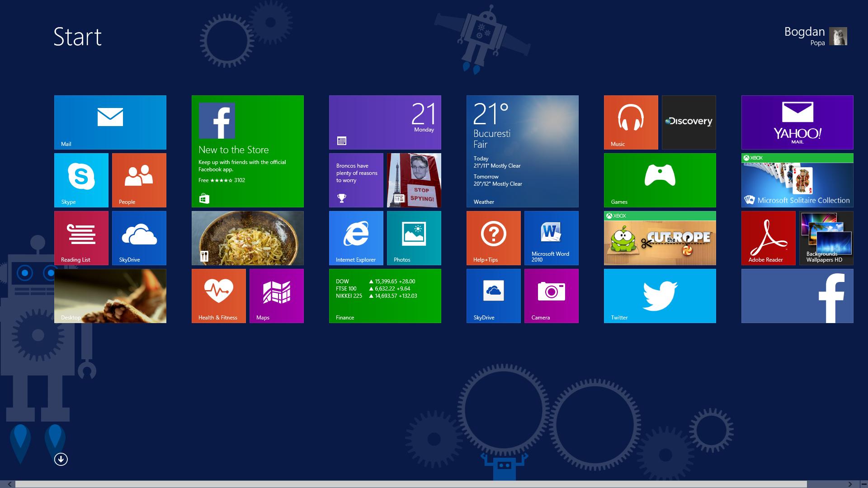Select Health & Fitness tile
Viewport: 868px width, 488px height.
coord(217,296)
